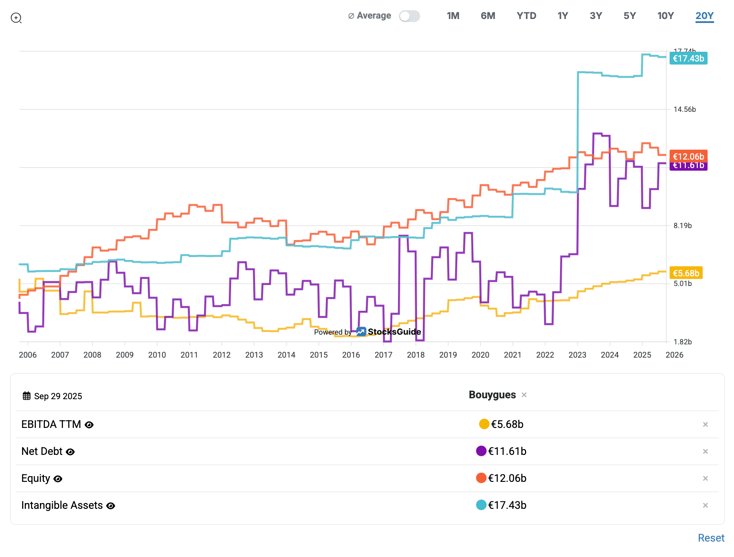Click the calendar icon beside Sep 29 2025
Image resolution: width=734 pixels, height=557 pixels.
27,396
